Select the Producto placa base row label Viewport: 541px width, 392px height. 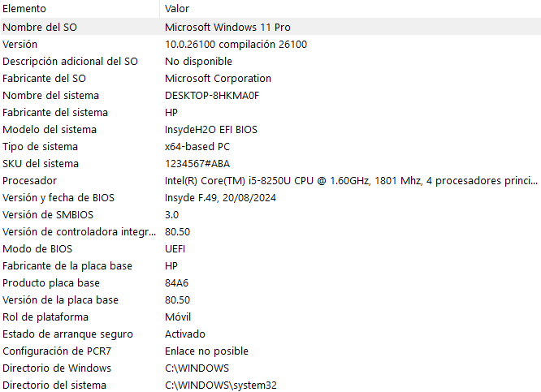(x=51, y=283)
